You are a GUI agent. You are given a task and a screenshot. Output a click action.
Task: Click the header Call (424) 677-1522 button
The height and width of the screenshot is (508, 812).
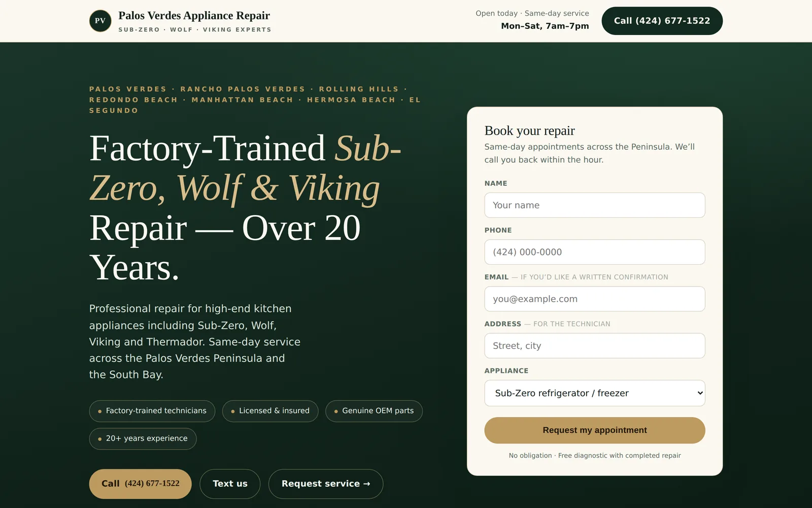pos(662,21)
